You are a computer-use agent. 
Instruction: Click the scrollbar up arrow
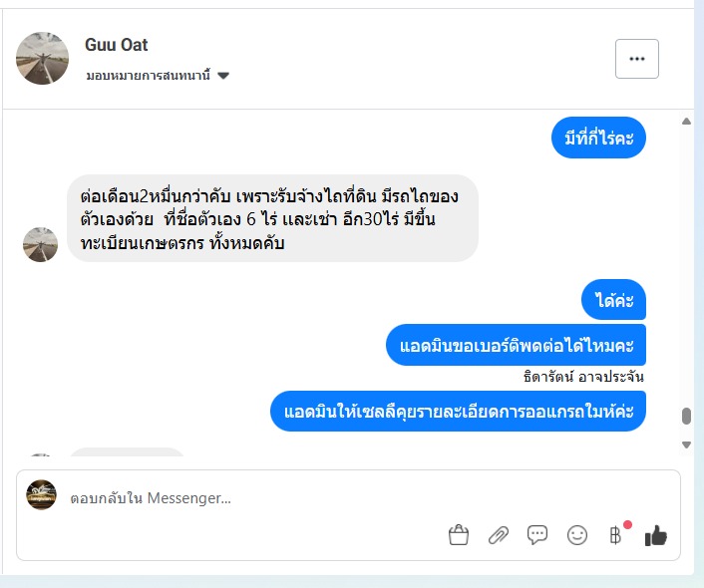(686, 122)
